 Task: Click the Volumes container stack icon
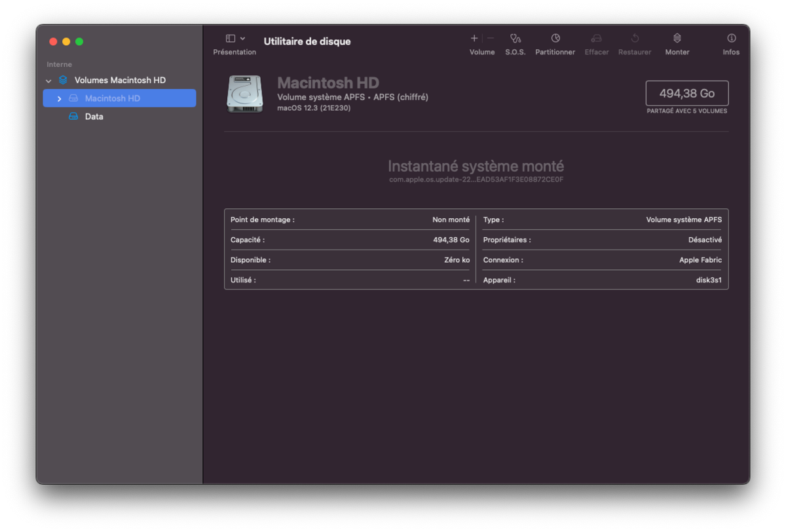pyautogui.click(x=63, y=80)
